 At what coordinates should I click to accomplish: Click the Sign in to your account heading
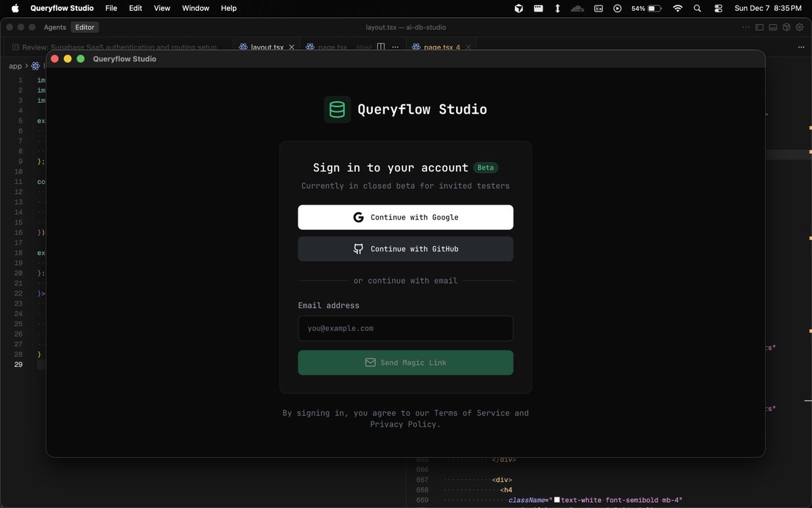(390, 167)
